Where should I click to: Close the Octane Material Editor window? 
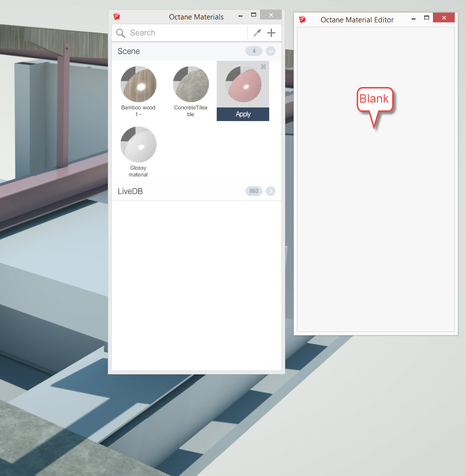(444, 18)
